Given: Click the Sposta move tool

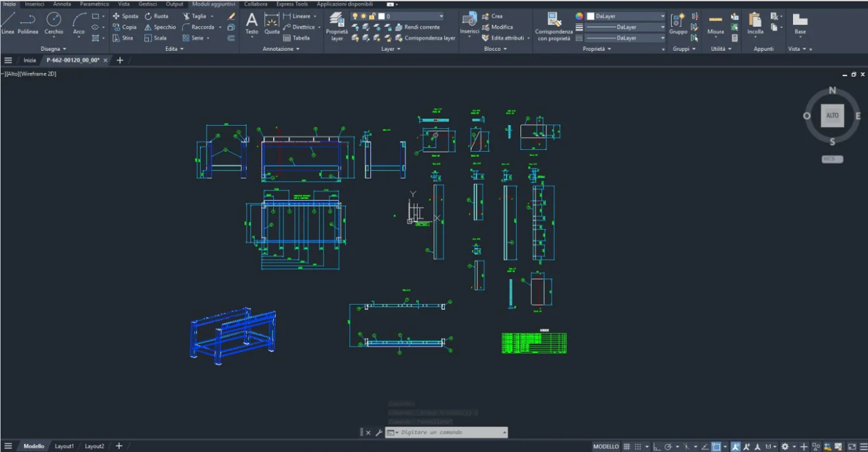Looking at the screenshot, I should (x=125, y=16).
